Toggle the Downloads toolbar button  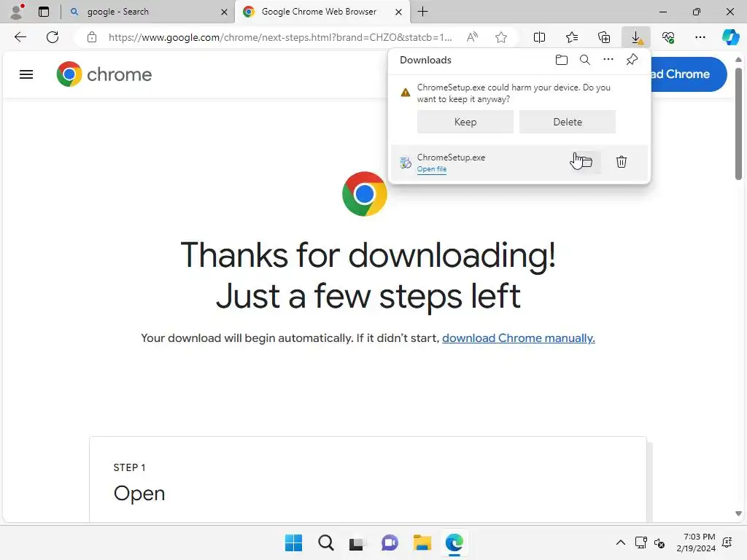[636, 37]
